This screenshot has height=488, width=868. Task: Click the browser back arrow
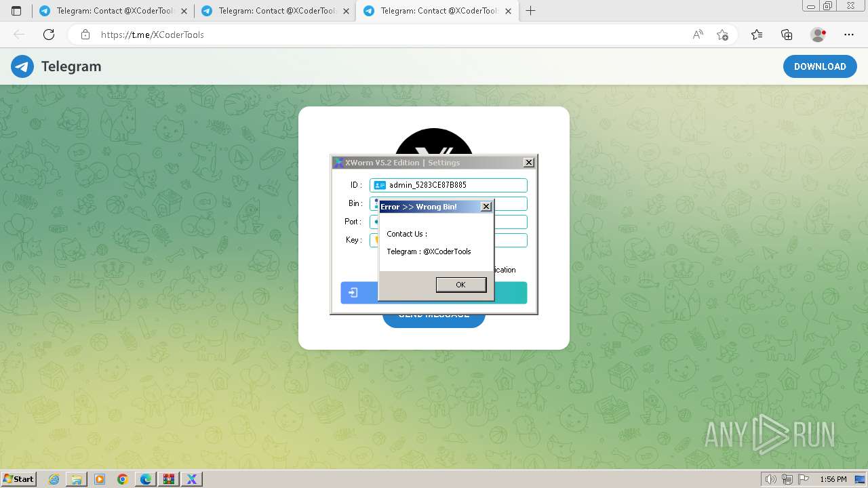click(19, 35)
